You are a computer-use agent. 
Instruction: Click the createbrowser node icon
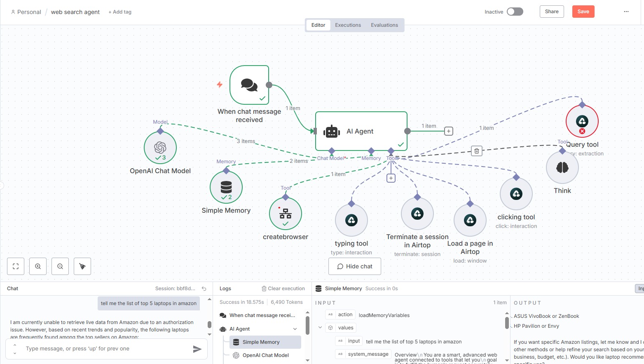pos(286,214)
